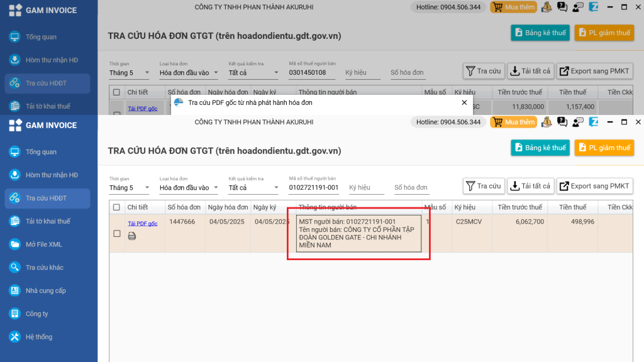Focus Số hóa đơn field in lower window

pyautogui.click(x=411, y=187)
